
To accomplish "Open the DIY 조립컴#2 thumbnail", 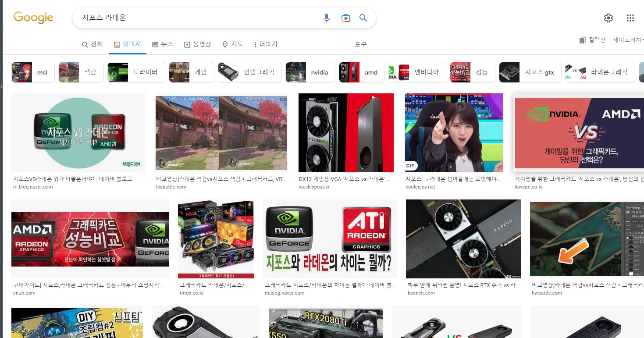I will pyautogui.click(x=77, y=322).
